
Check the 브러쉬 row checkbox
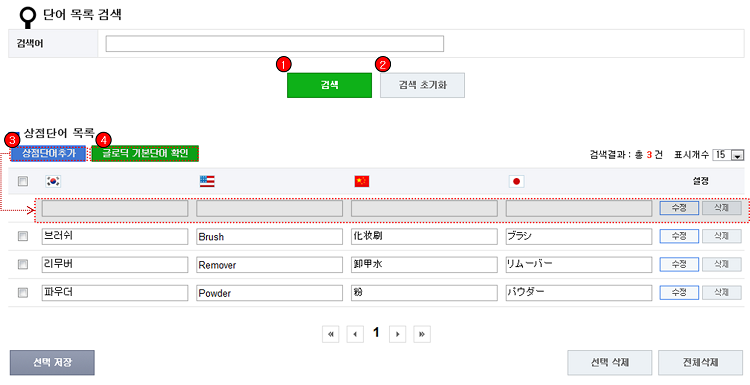pos(22,236)
